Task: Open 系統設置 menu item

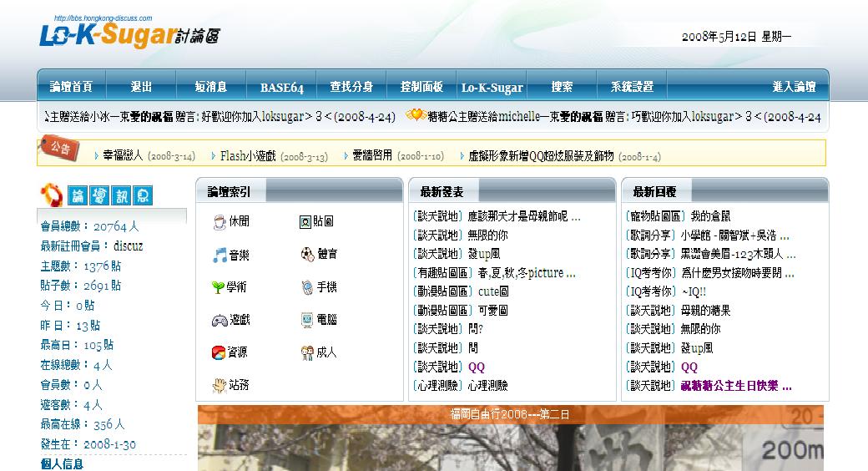Action: (x=632, y=87)
